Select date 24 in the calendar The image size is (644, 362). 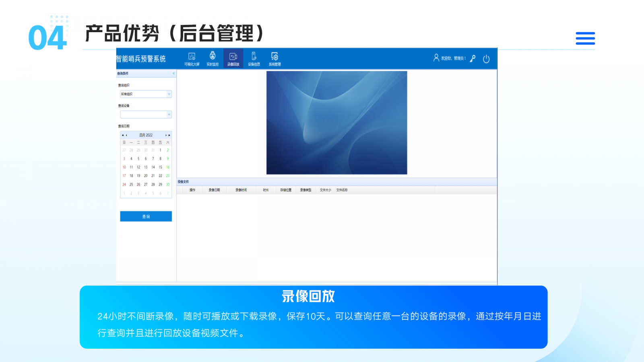pyautogui.click(x=124, y=185)
